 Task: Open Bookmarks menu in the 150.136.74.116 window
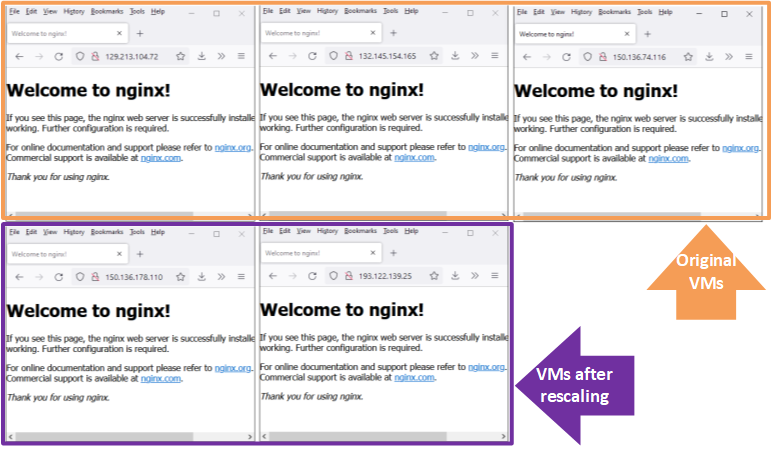pyautogui.click(x=614, y=12)
